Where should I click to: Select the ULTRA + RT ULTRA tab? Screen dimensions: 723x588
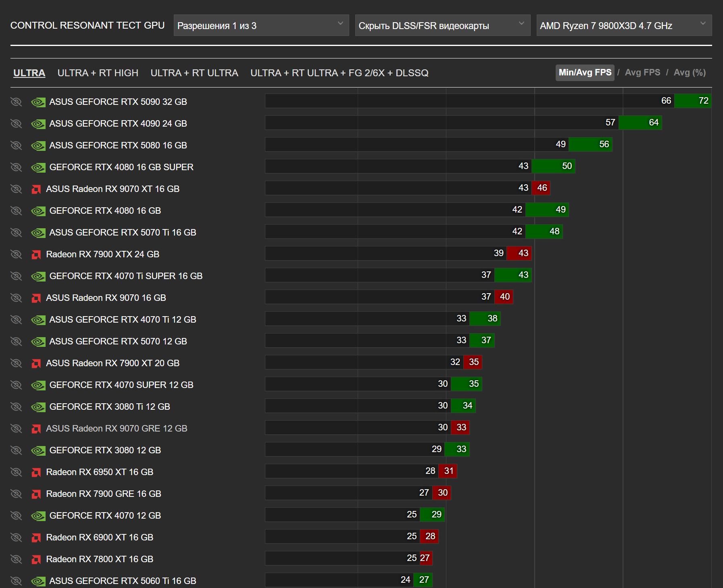(194, 73)
